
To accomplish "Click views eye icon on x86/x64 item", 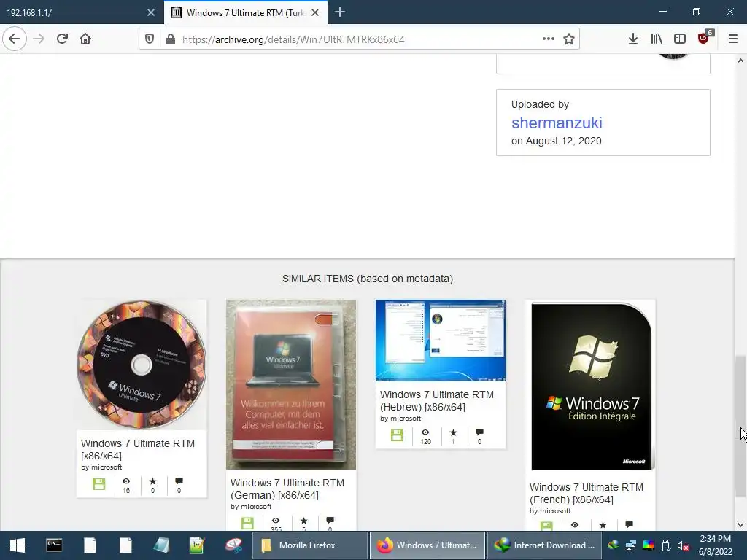I will coord(125,481).
